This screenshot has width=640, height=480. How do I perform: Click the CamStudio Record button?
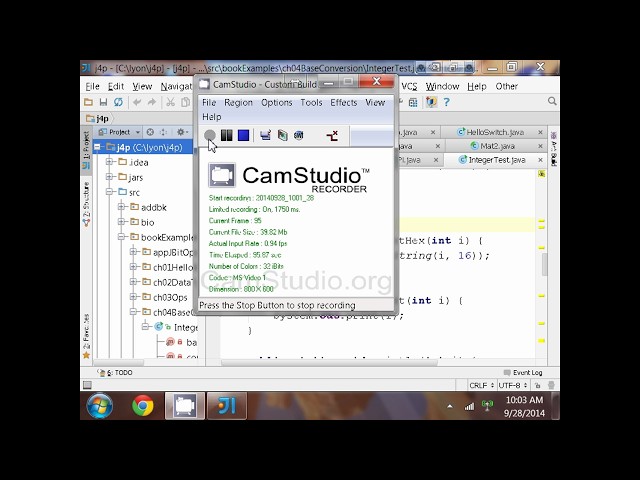pyautogui.click(x=210, y=135)
